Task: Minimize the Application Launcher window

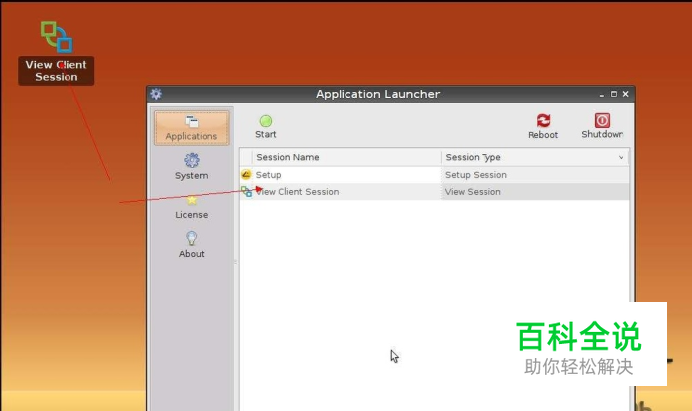Action: pyautogui.click(x=602, y=94)
